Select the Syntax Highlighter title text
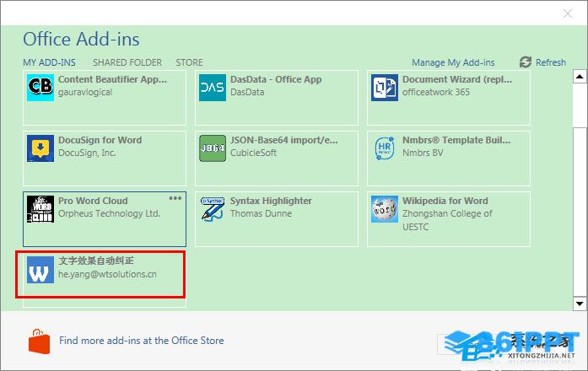This screenshot has width=588, height=371. click(x=271, y=201)
